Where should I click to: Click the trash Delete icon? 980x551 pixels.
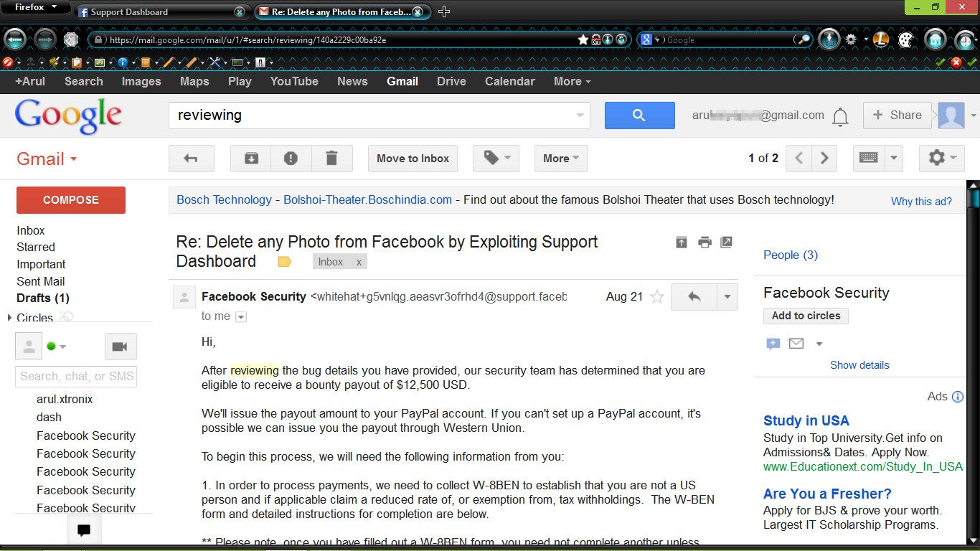(x=331, y=159)
